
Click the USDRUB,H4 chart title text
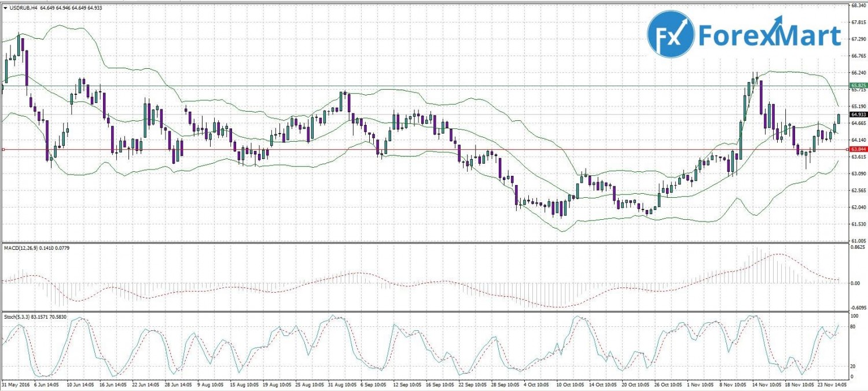click(x=24, y=7)
